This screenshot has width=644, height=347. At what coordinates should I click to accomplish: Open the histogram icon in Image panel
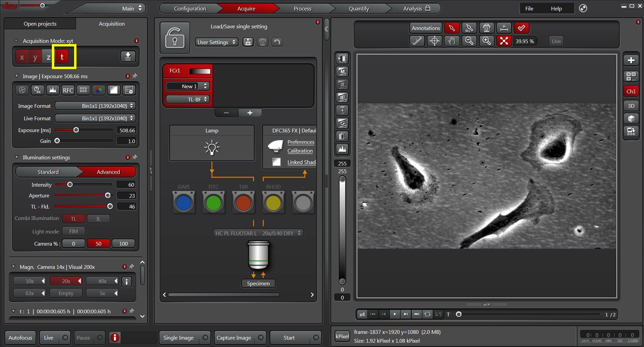[53, 90]
